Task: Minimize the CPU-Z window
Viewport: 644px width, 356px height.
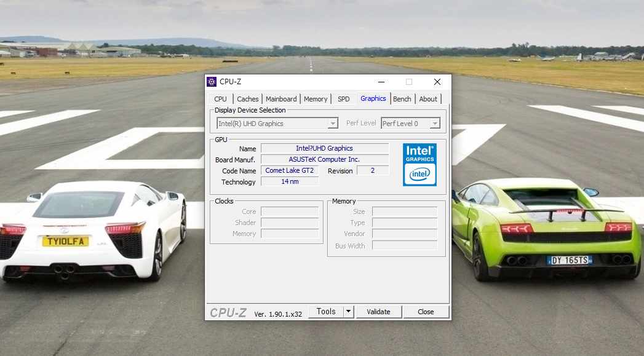Action: pos(381,82)
